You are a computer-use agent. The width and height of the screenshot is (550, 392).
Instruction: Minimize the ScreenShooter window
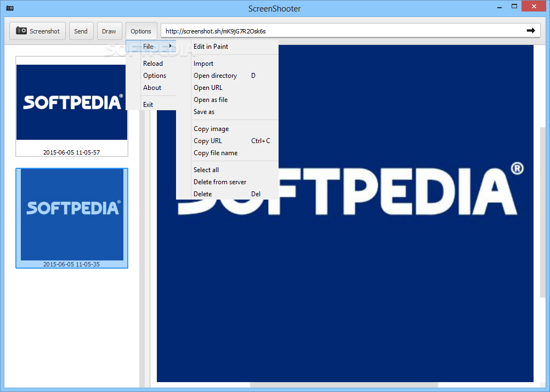500,7
